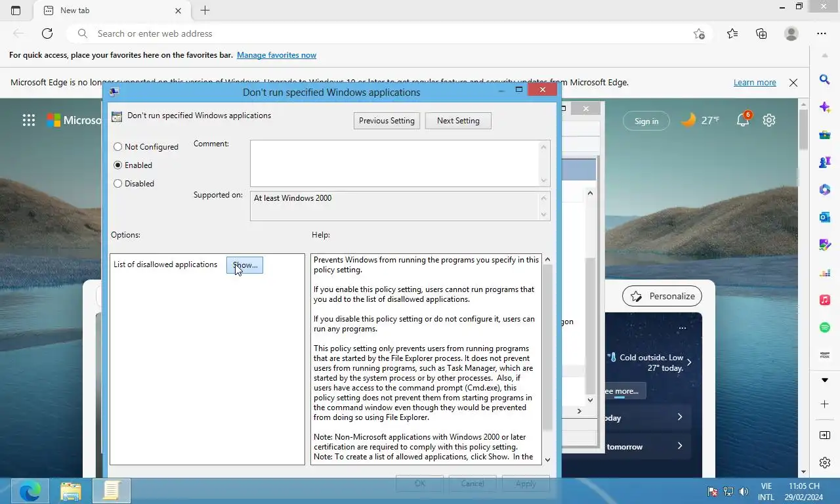Click Comment box scroll-down arrow
Screen dimensions: 840x504
(543, 180)
